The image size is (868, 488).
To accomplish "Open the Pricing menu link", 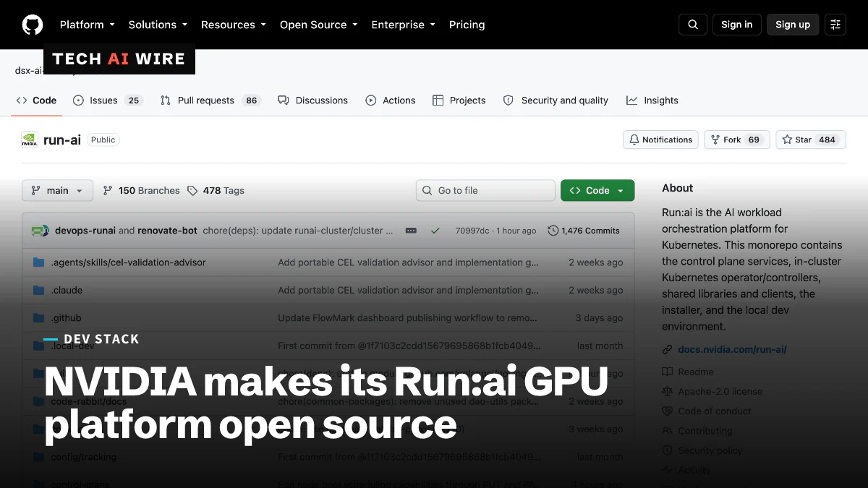I will click(467, 25).
